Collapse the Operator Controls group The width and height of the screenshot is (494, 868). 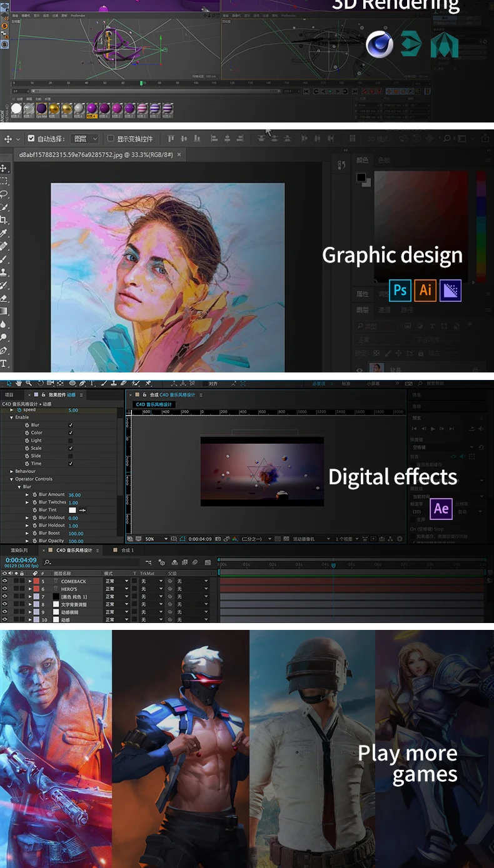click(x=11, y=479)
